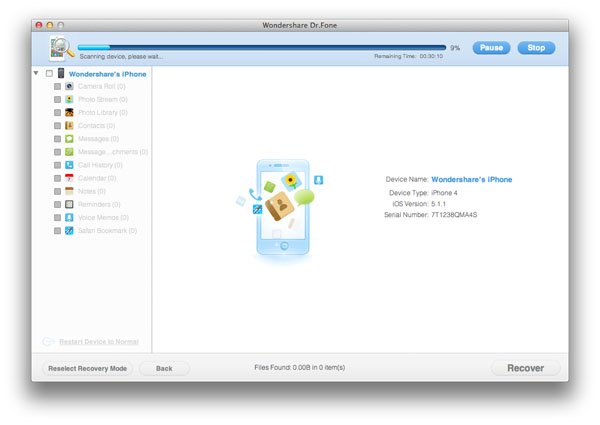Click the Message Attachments icon
This screenshot has width=600, height=425.
[69, 152]
